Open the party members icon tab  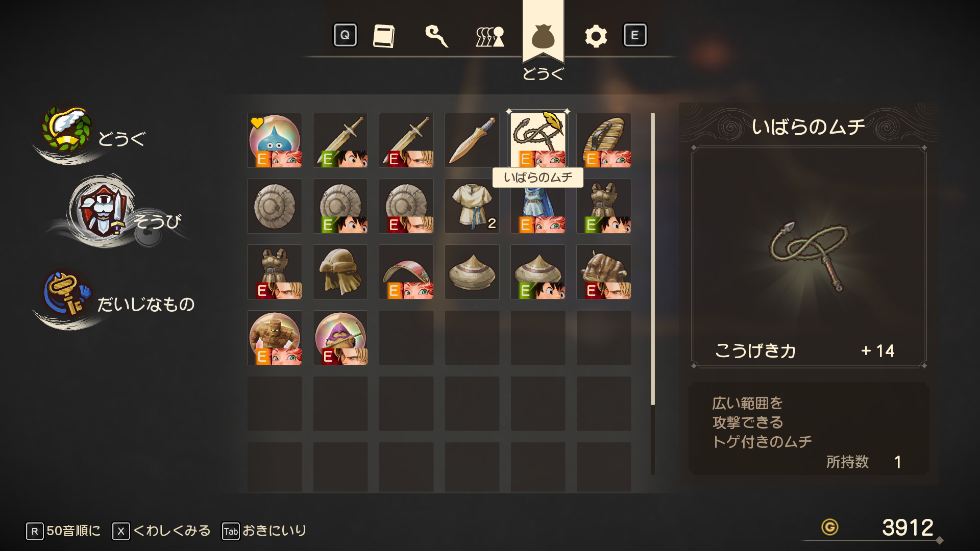pos(490,36)
